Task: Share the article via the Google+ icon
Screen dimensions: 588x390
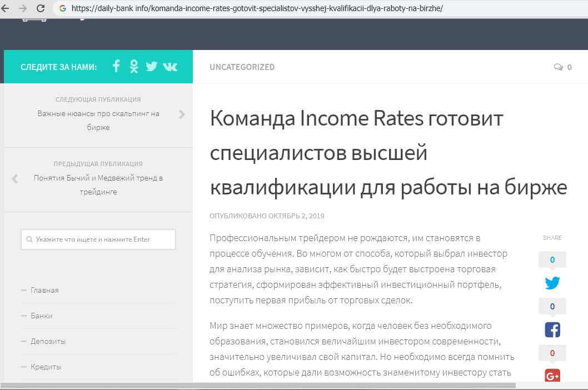Action: click(552, 376)
